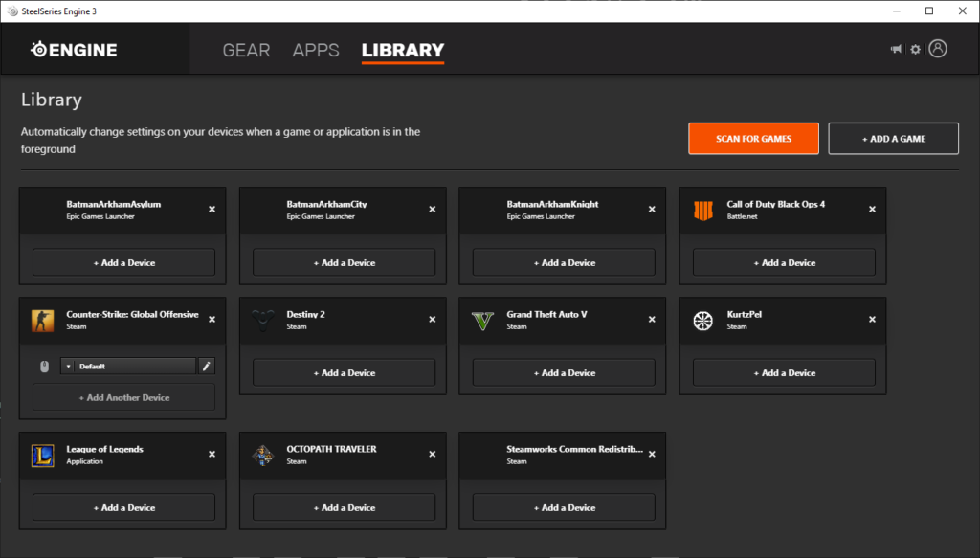This screenshot has height=558, width=980.
Task: Remove Call of Duty Black Ops 4
Action: pyautogui.click(x=872, y=210)
